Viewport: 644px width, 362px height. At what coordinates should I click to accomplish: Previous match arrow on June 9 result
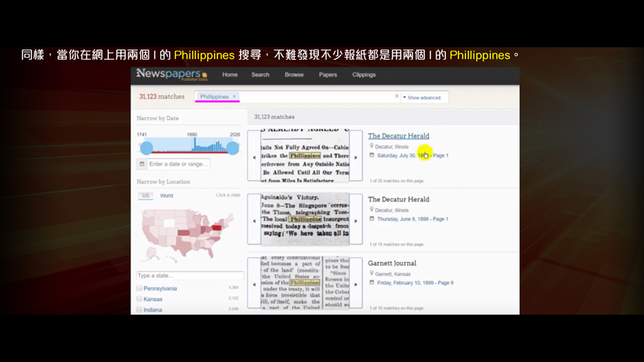click(254, 221)
